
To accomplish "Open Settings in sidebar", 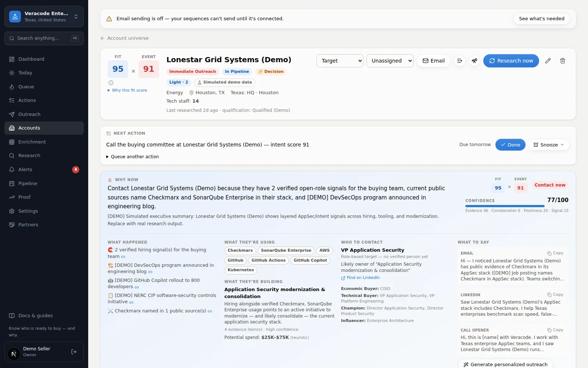I will (44, 211).
